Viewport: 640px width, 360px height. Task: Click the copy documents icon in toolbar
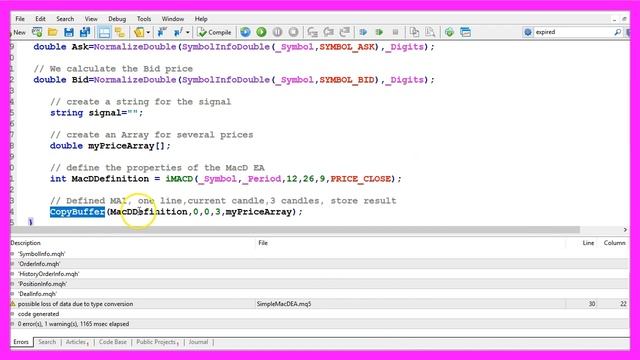pyautogui.click(x=414, y=32)
